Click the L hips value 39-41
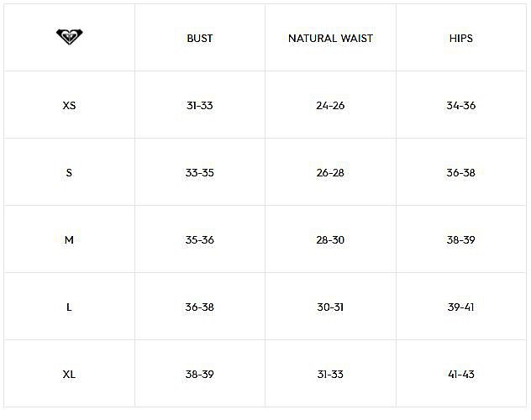Screen dimensions: 531x420 tap(461, 307)
